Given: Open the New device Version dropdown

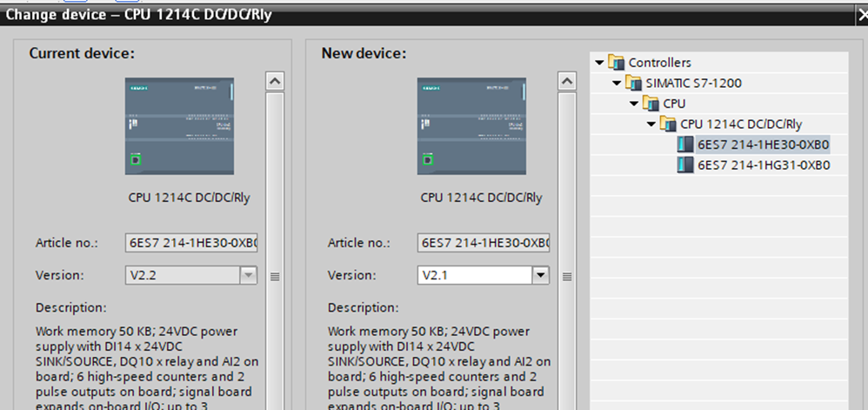Looking at the screenshot, I should (540, 275).
